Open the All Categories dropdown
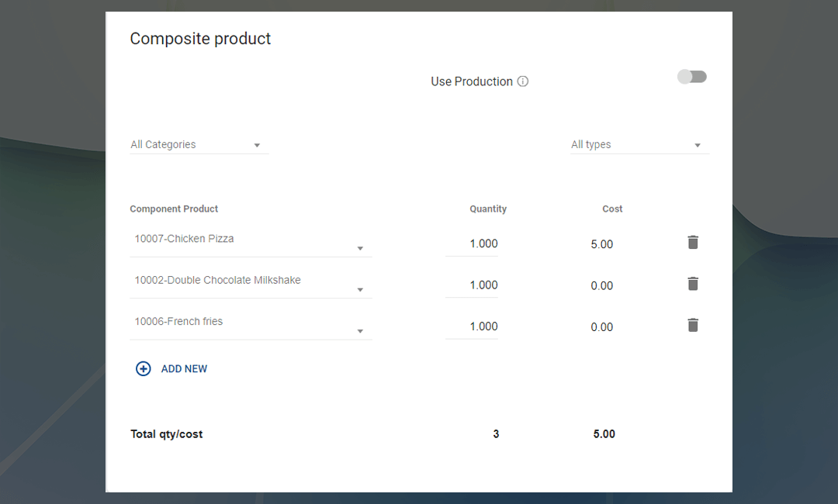 [199, 145]
